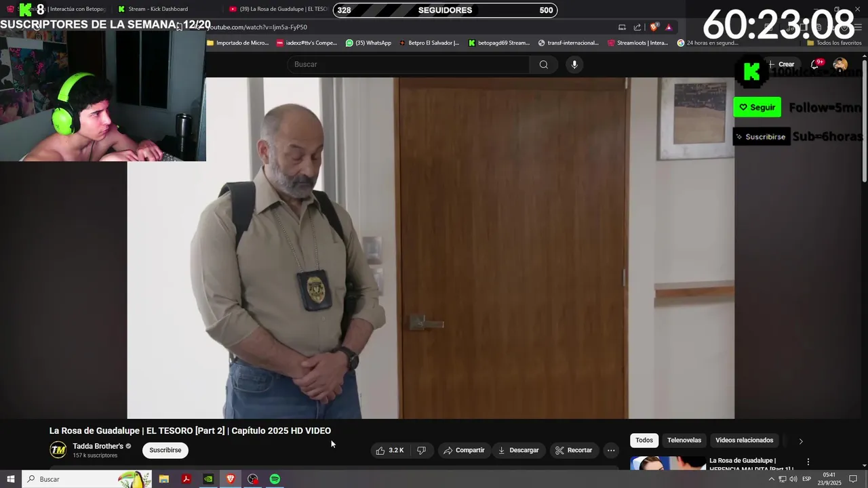The image size is (868, 488).
Task: Open the HERENCIA MALDITA video thumbnail
Action: point(667,463)
